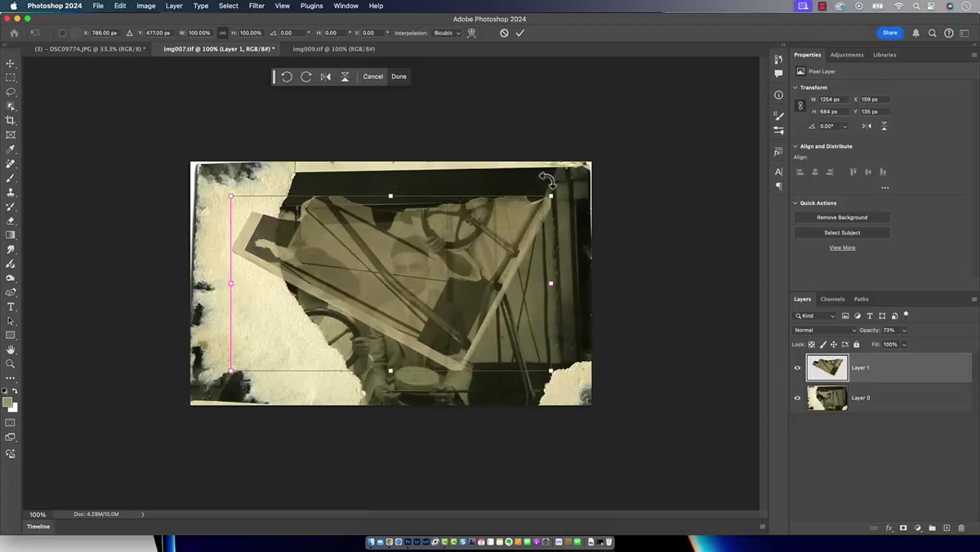This screenshot has height=552, width=980.
Task: Flip horizontal in contextual task bar
Action: click(x=326, y=77)
